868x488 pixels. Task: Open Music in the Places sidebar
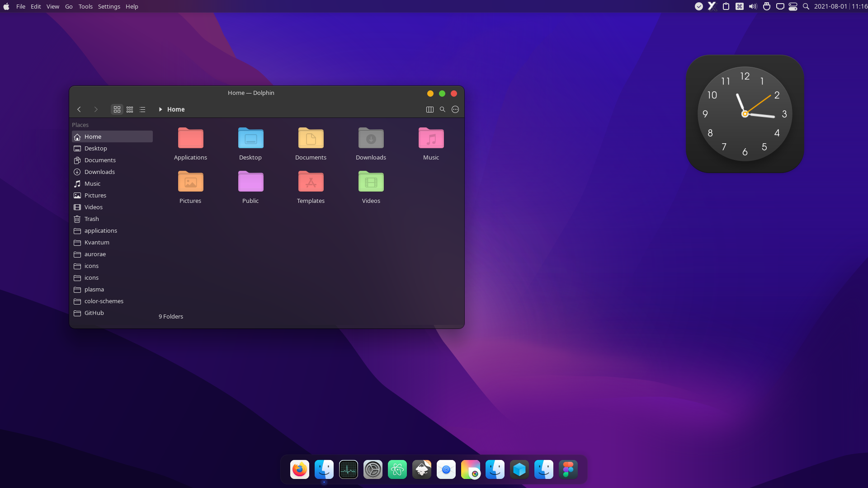112,183
